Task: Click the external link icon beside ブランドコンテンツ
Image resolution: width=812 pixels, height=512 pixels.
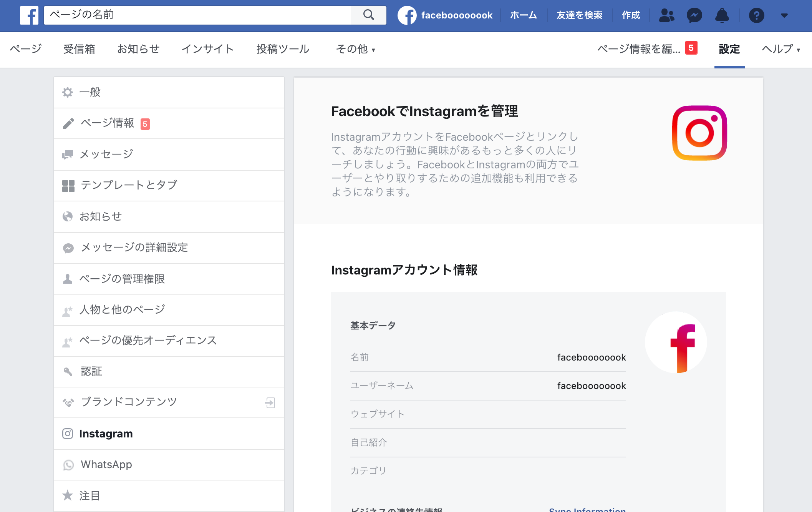Action: [271, 403]
